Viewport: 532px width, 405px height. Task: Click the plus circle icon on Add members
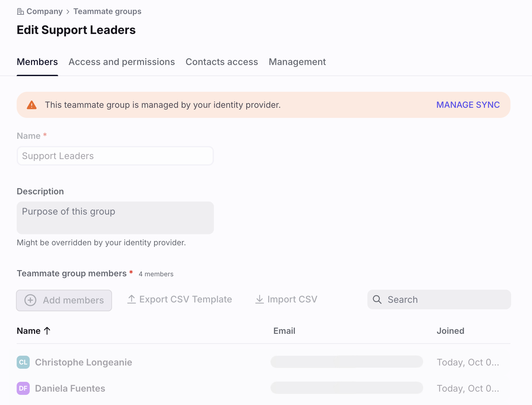point(30,300)
